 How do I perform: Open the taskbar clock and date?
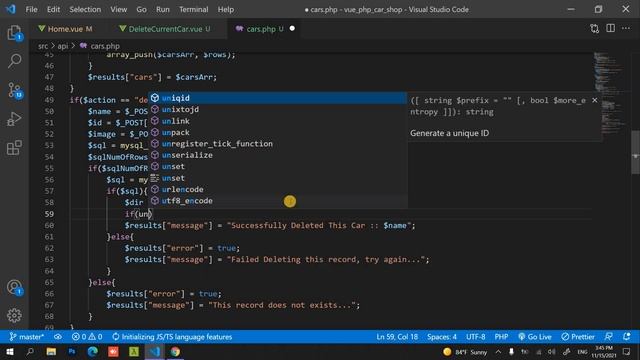604,352
